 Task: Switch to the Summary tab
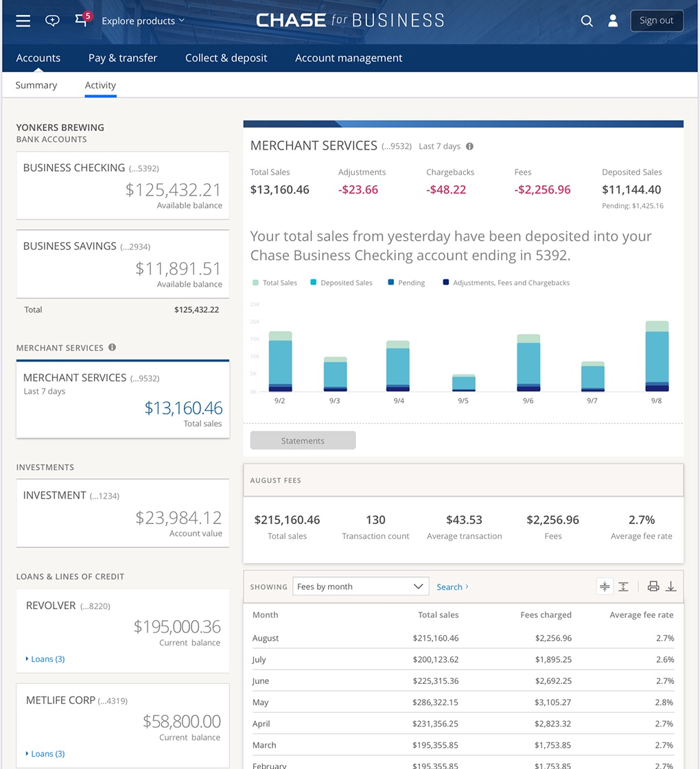[x=36, y=85]
